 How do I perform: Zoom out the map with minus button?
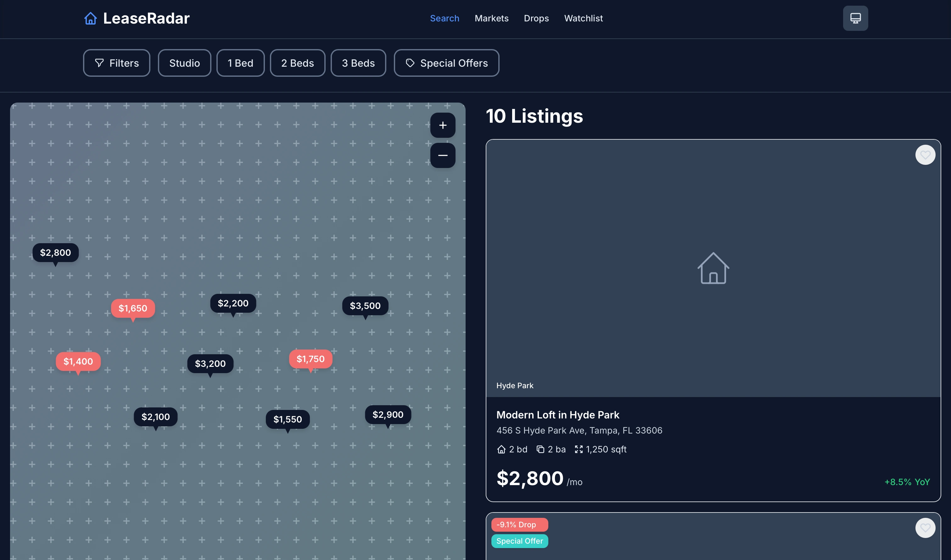click(443, 155)
